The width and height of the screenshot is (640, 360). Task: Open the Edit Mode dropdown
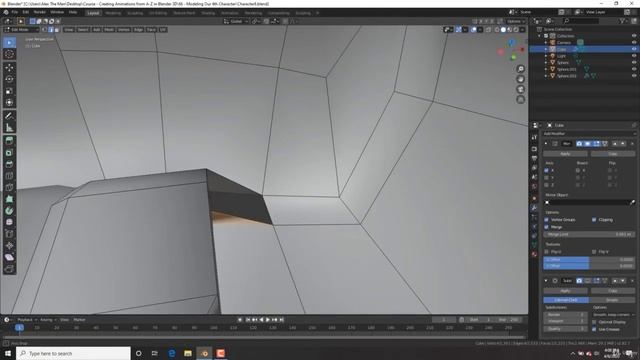point(21,29)
